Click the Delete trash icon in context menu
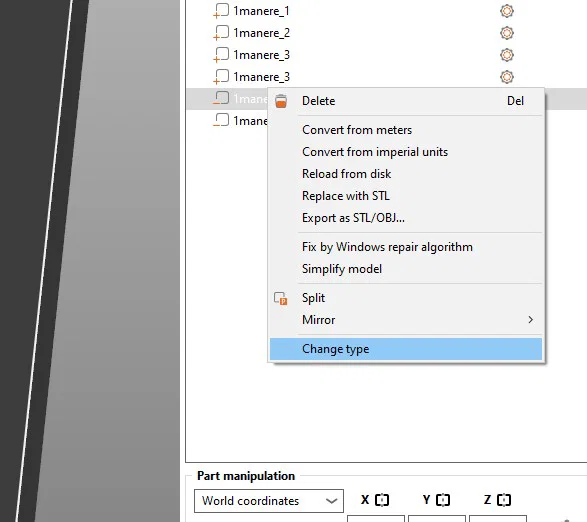 281,101
